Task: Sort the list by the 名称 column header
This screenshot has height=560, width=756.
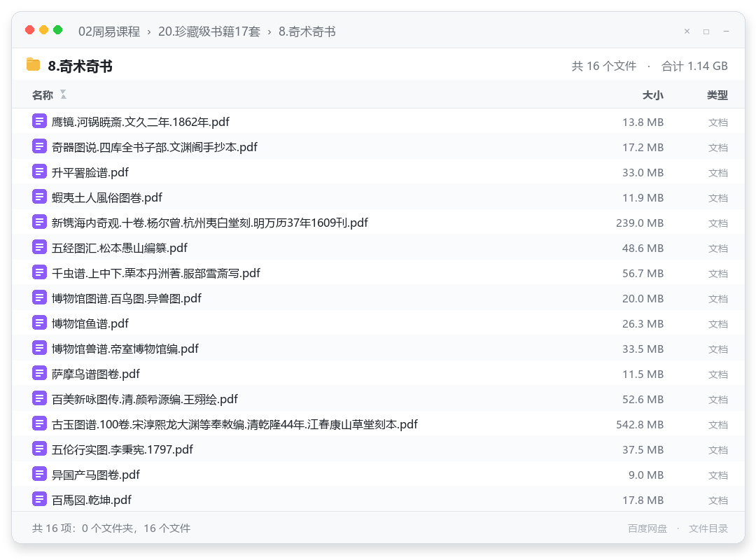Action: point(43,95)
